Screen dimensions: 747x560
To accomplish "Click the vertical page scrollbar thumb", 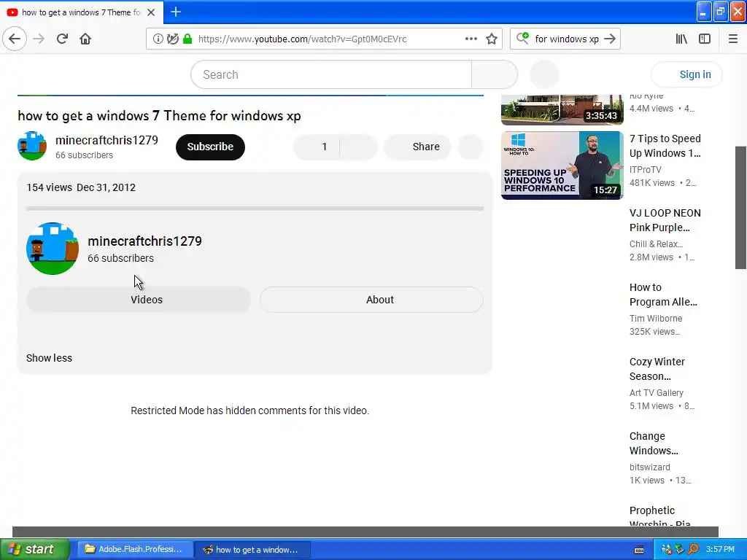I will click(x=741, y=208).
